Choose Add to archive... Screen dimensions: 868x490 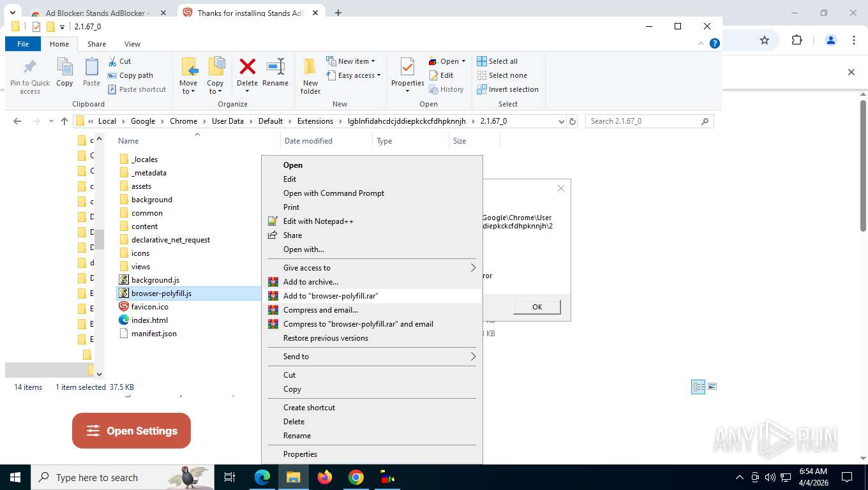[372, 282]
